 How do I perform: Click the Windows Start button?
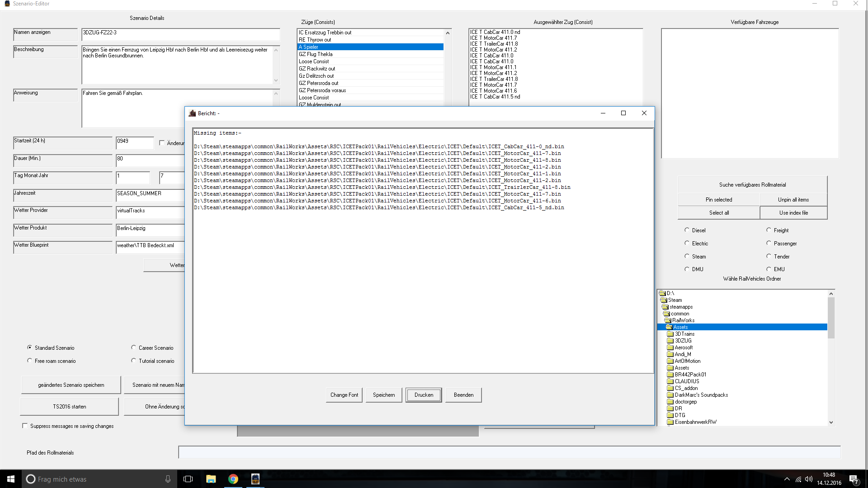tap(11, 479)
